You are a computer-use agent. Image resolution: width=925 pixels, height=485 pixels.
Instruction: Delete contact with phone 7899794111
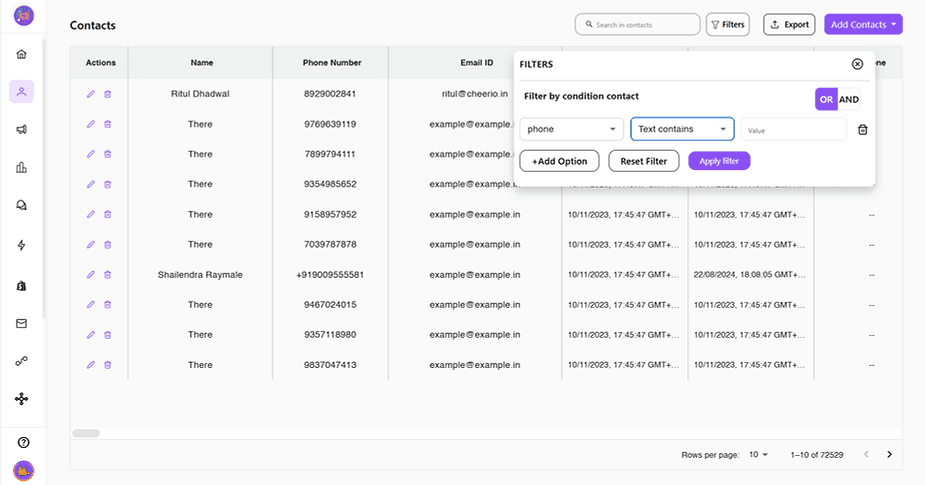coord(107,154)
